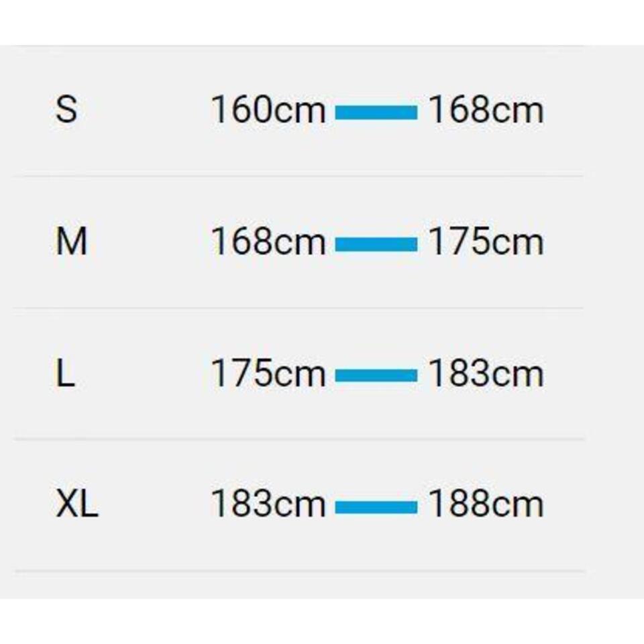Click the S size label
Viewport: 644px width, 644px height.
pyautogui.click(x=66, y=109)
